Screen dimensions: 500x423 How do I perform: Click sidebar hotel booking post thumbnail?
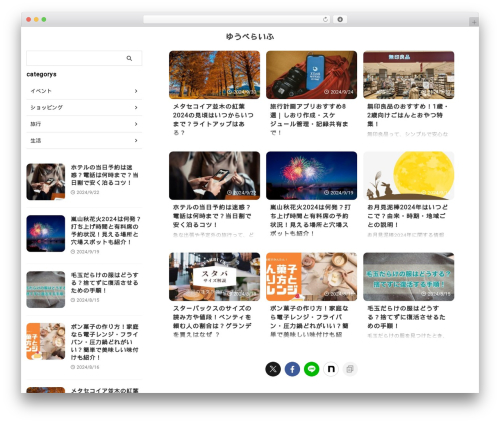46,182
